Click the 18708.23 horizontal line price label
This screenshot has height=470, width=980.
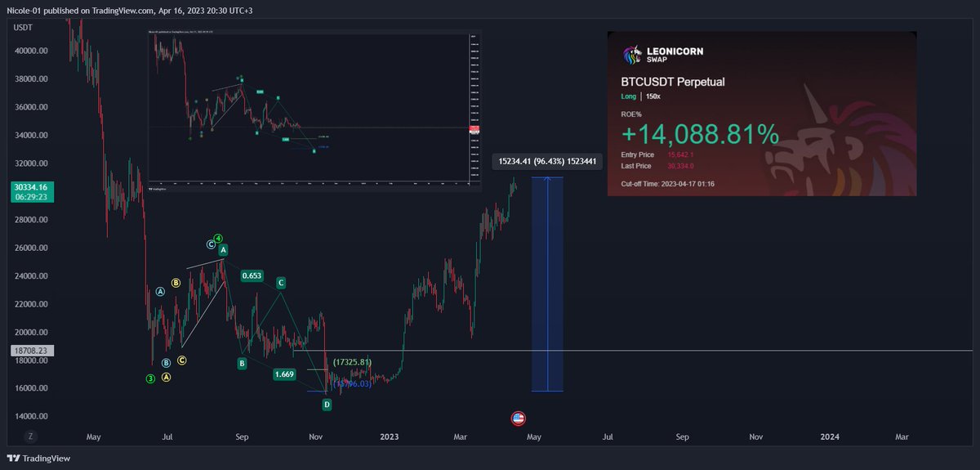(x=32, y=350)
